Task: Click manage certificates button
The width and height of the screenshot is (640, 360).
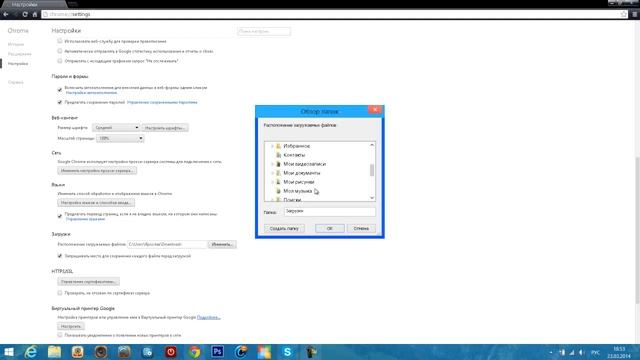Action: click(89, 282)
